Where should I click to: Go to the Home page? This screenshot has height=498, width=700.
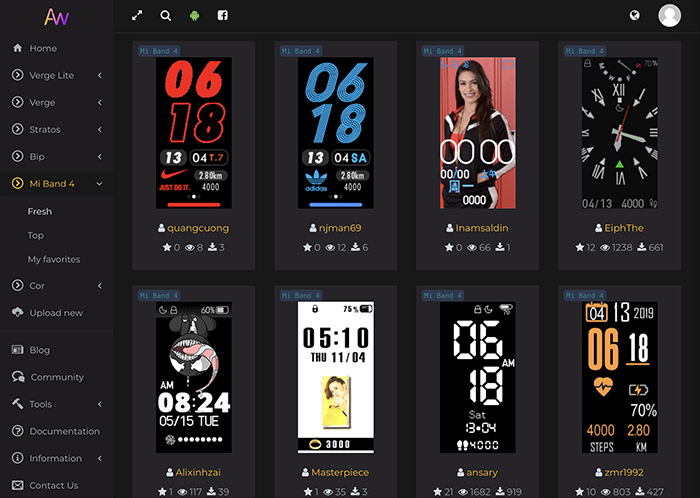(43, 48)
